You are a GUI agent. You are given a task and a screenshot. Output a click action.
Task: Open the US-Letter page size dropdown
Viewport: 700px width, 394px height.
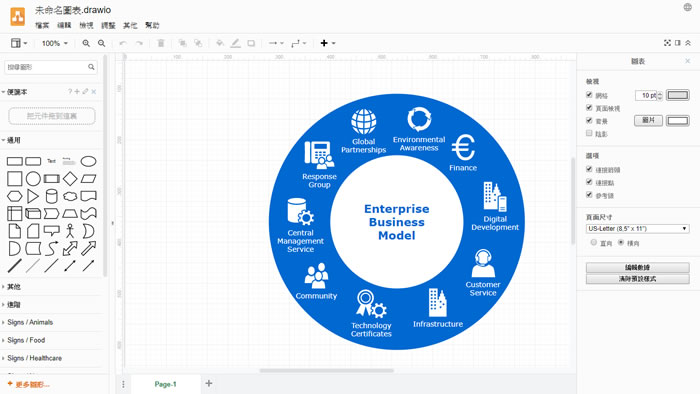coord(637,228)
